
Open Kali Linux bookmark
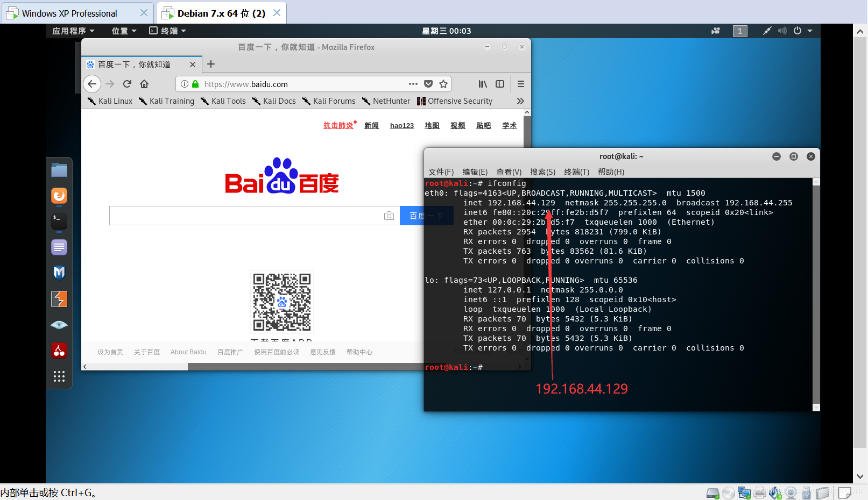pyautogui.click(x=110, y=101)
